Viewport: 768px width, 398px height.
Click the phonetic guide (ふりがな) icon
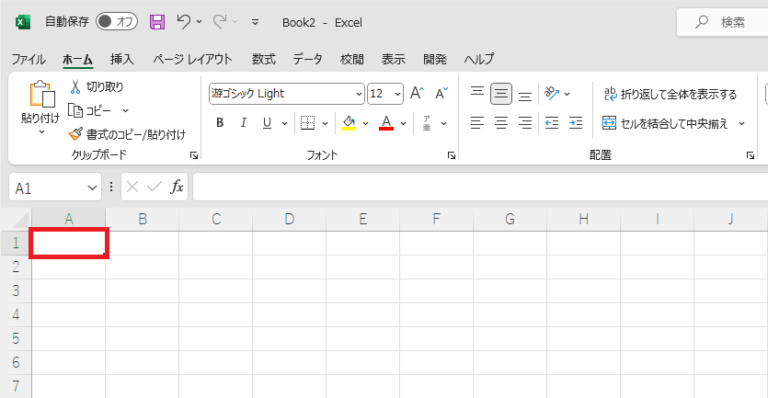427,123
